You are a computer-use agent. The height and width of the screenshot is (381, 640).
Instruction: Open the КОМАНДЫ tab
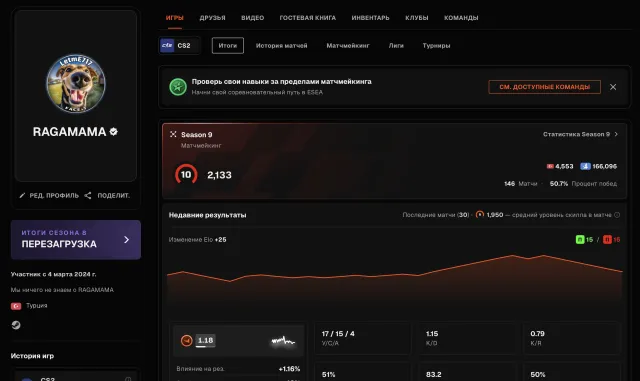click(x=461, y=18)
